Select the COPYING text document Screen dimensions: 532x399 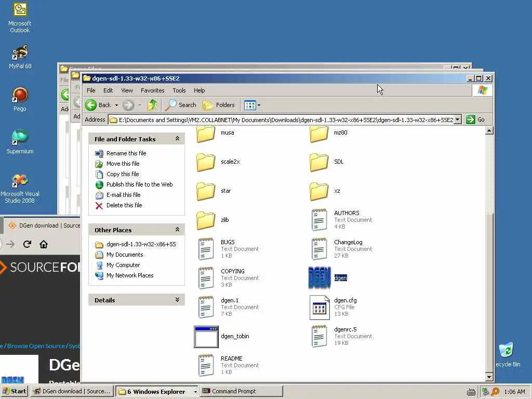click(206, 278)
